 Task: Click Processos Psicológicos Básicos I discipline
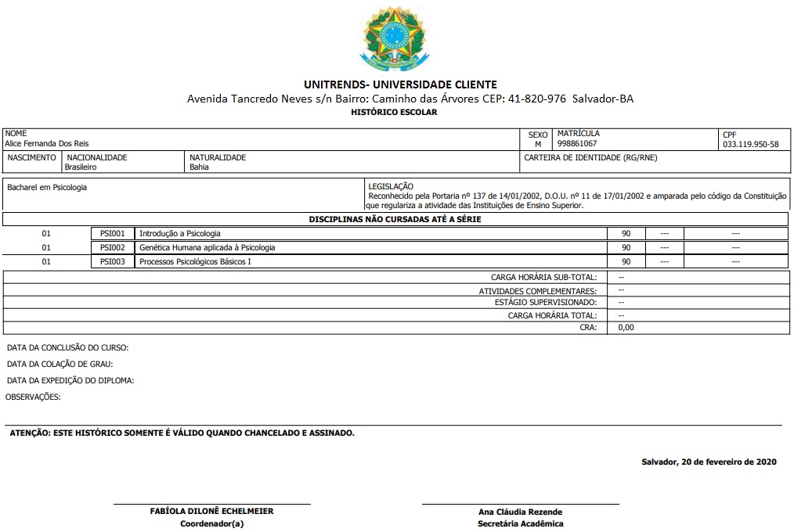pos(195,261)
